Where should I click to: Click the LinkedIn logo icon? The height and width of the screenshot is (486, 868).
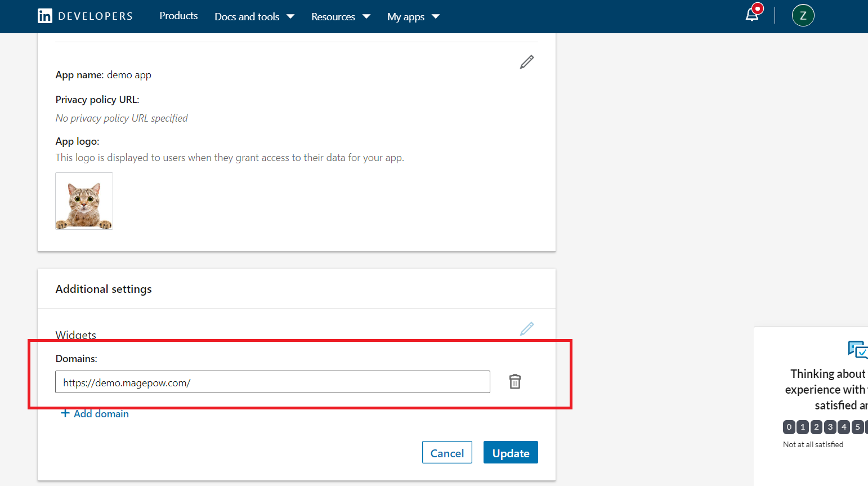point(45,16)
